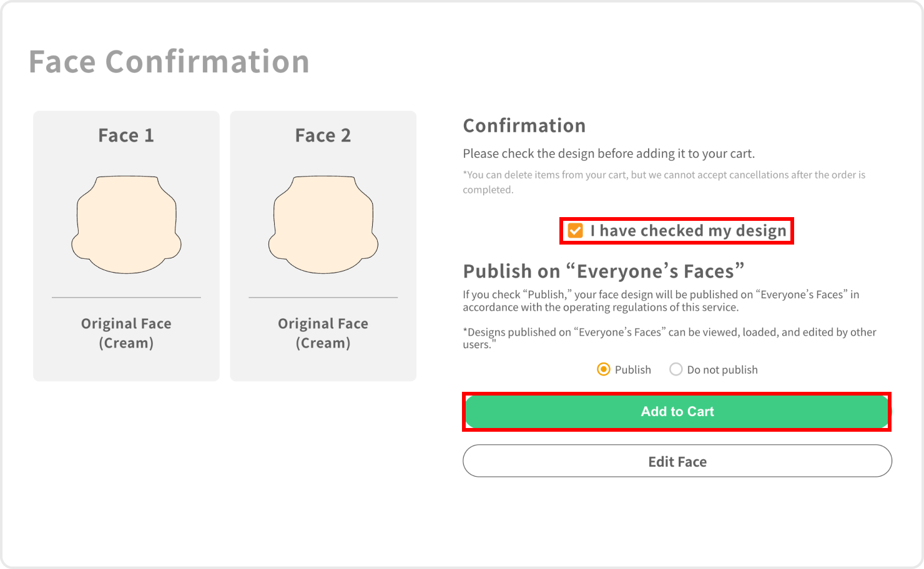Image resolution: width=924 pixels, height=569 pixels.
Task: Open the editor with Edit Face button
Action: click(x=677, y=461)
